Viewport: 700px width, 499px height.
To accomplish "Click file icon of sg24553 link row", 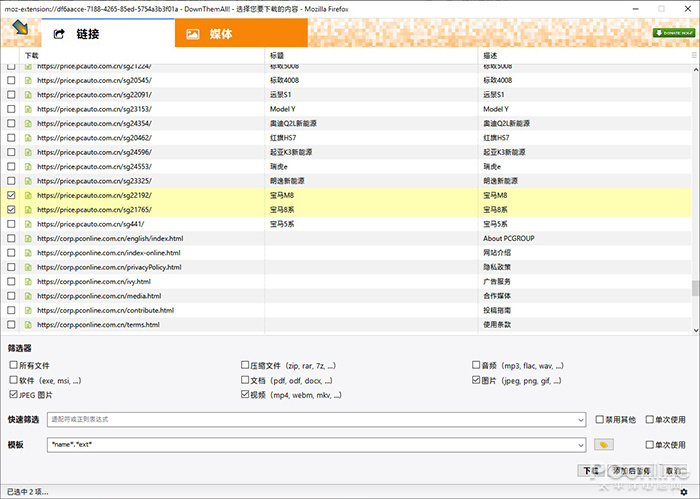I will pos(28,166).
